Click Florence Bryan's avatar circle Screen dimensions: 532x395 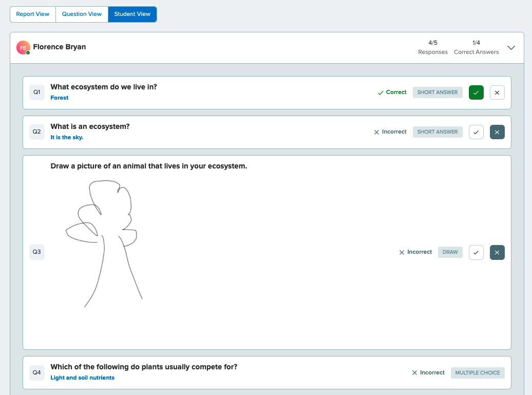point(23,47)
